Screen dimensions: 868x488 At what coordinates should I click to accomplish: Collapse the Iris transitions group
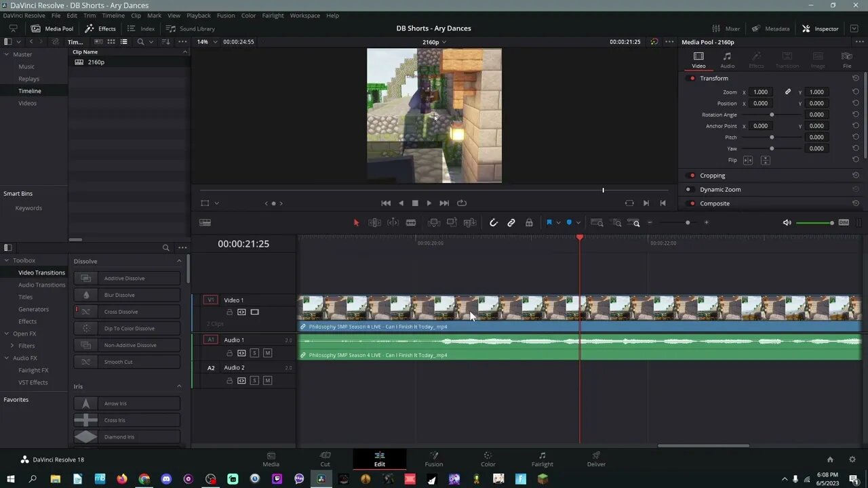point(179,386)
